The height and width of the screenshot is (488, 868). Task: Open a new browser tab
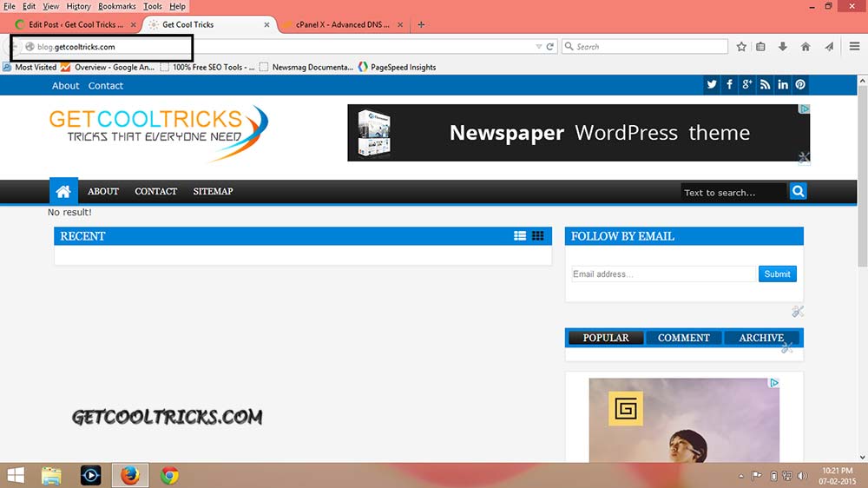pos(421,24)
